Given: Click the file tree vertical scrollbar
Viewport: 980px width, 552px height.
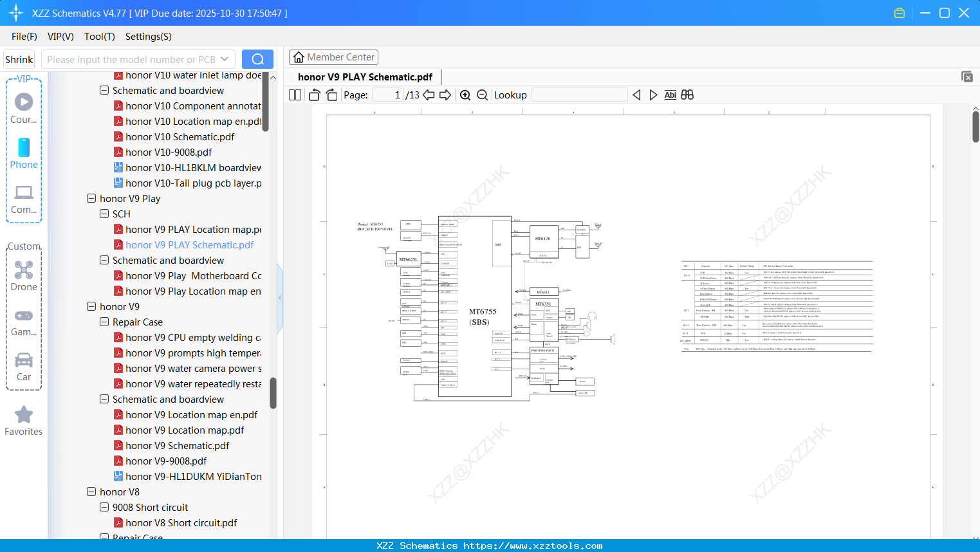Looking at the screenshot, I should point(273,392).
